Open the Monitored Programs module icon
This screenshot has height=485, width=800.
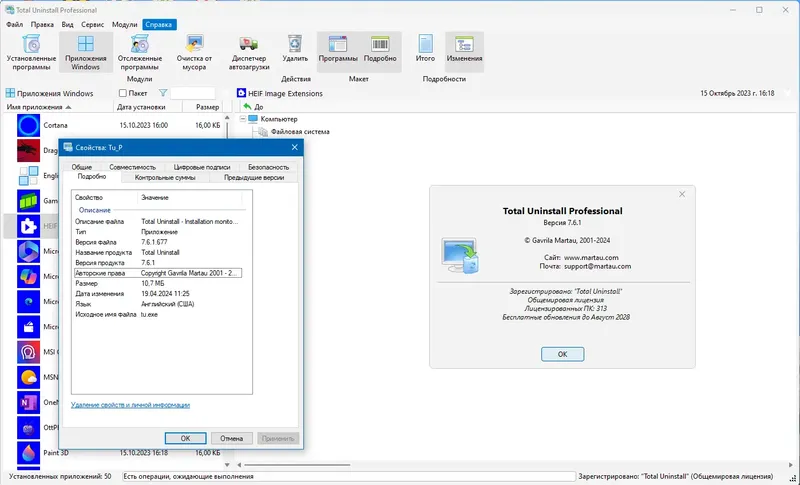click(139, 44)
